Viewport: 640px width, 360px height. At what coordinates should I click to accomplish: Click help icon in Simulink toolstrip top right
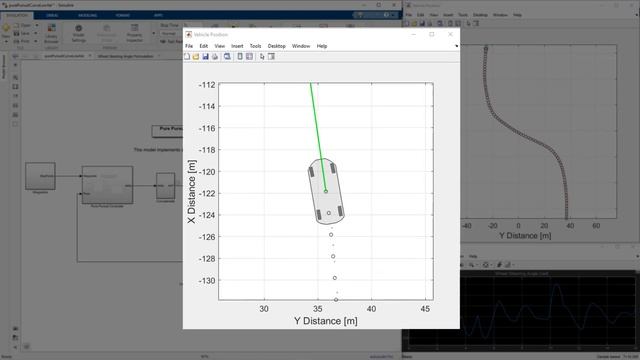coord(386,15)
